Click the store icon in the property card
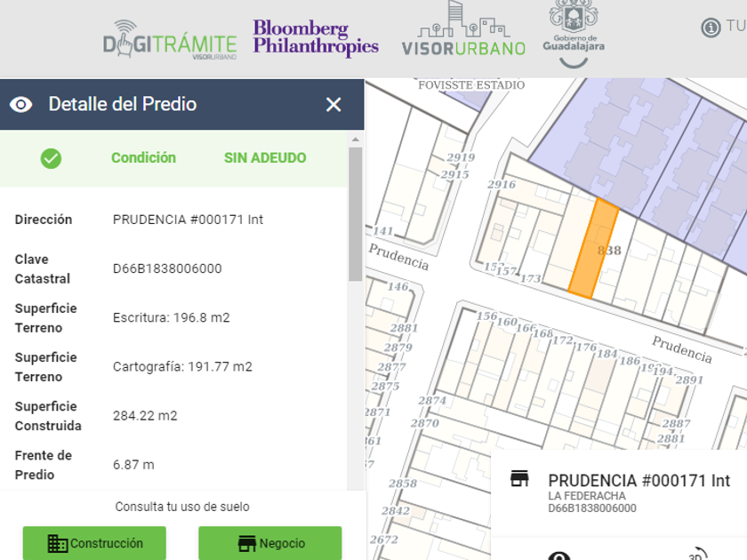The image size is (747, 560). click(x=519, y=478)
